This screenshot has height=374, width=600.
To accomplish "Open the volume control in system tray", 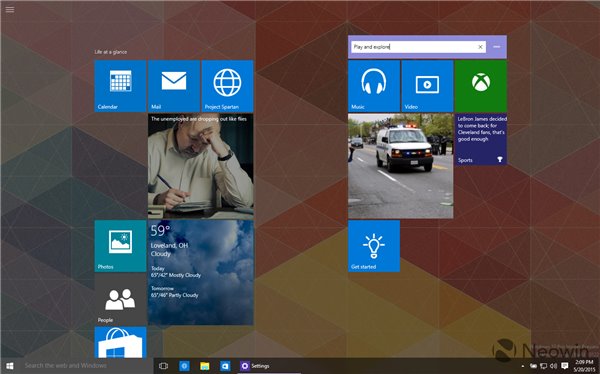I will click(553, 366).
